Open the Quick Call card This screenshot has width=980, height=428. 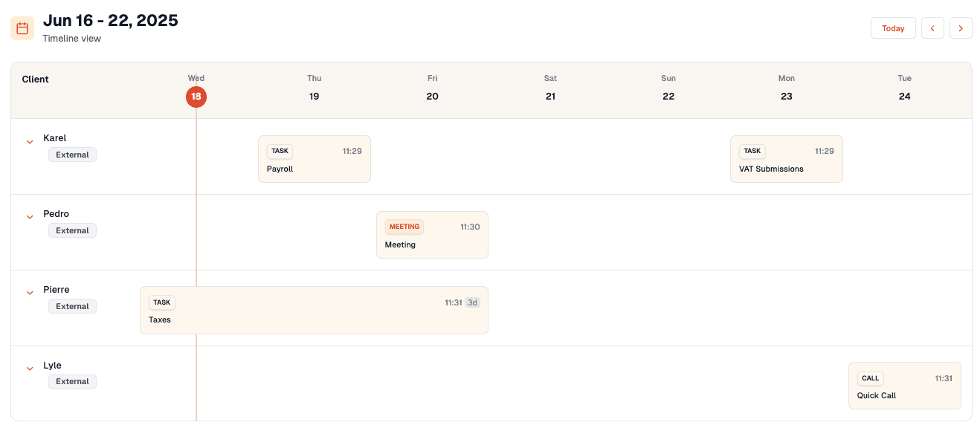click(x=905, y=386)
